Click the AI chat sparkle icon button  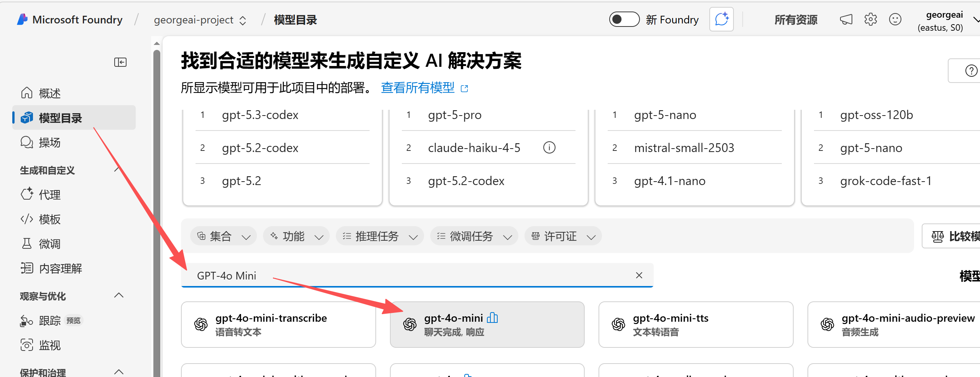click(x=721, y=19)
